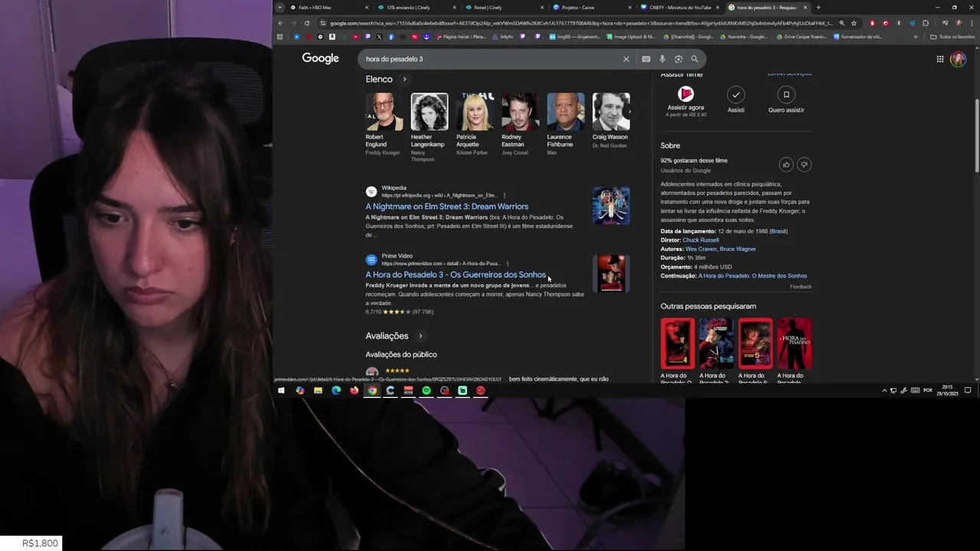
Task: Expand the Elenco cast section
Action: click(404, 79)
